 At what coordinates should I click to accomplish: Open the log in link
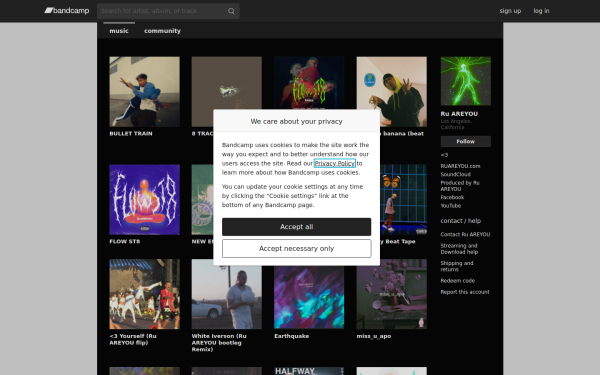(541, 11)
